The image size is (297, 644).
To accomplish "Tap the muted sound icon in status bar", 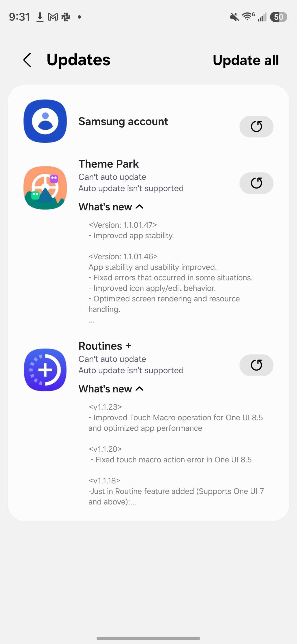I will coord(234,17).
